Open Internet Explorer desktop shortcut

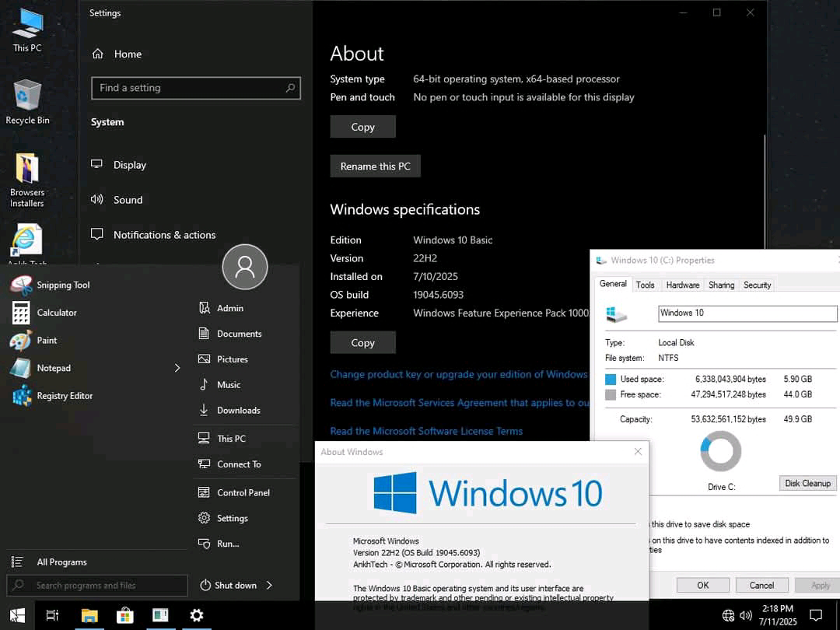26,242
